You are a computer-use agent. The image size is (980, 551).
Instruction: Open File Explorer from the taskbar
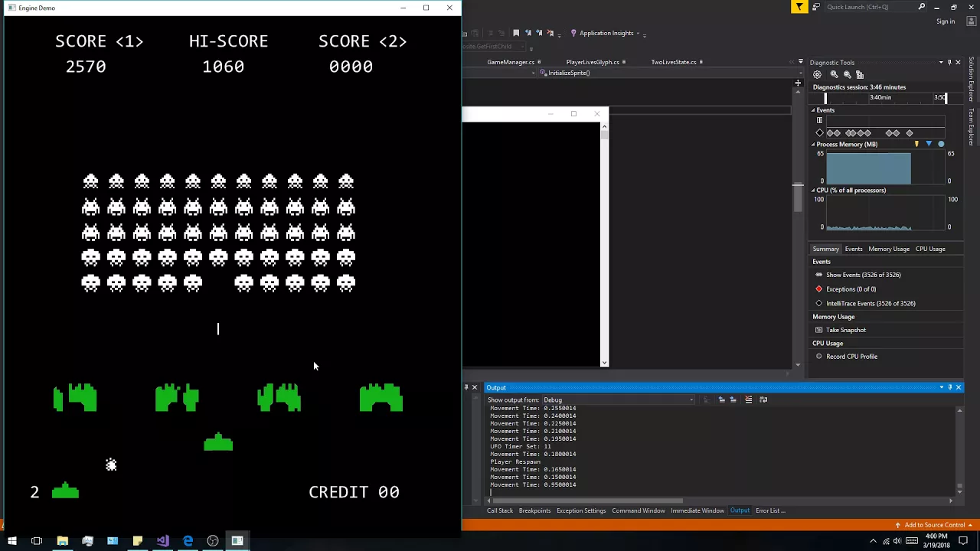click(62, 541)
